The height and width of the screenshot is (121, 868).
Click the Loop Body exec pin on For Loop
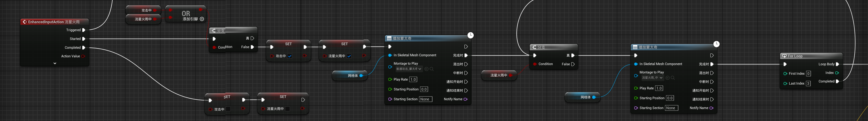tap(837, 64)
